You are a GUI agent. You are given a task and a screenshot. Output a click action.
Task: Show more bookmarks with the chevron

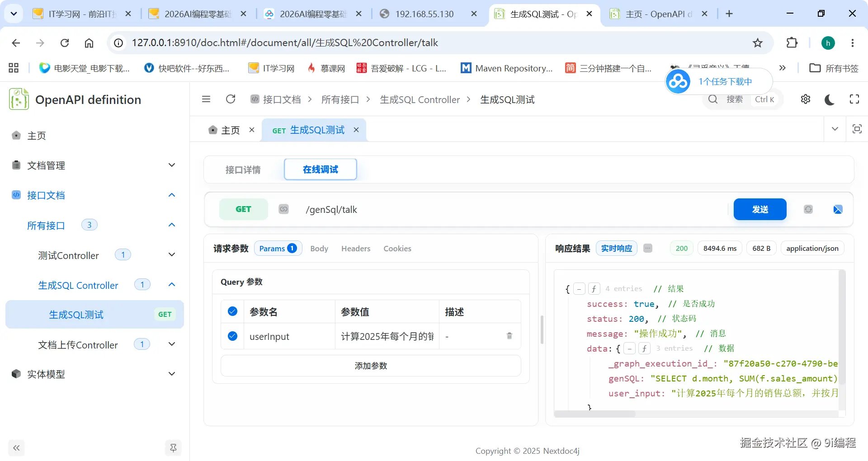[x=783, y=68]
